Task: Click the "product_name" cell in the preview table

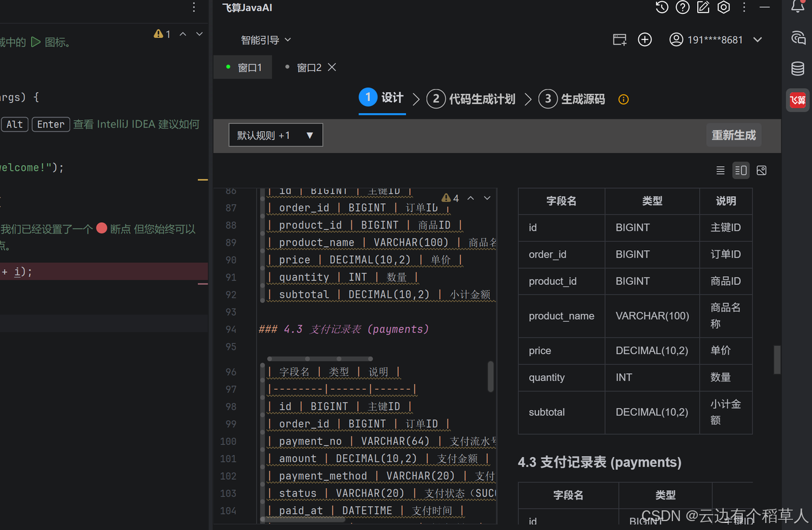Action: click(561, 315)
